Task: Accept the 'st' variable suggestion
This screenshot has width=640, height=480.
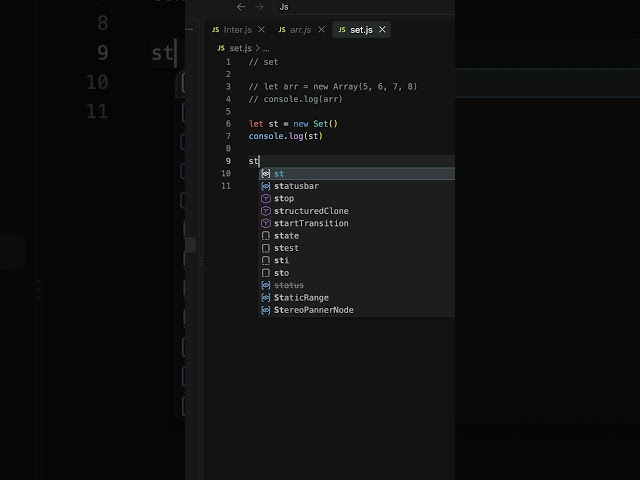Action: tap(357, 173)
